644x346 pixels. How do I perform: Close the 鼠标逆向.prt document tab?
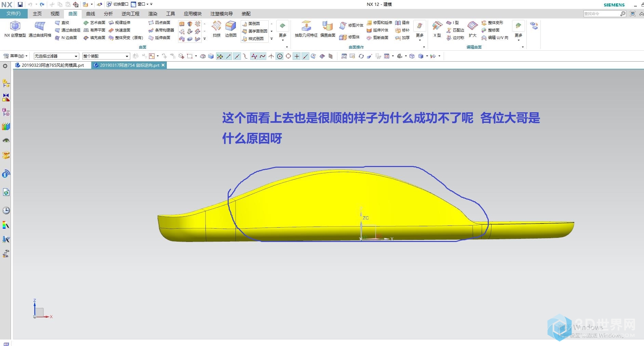(163, 65)
